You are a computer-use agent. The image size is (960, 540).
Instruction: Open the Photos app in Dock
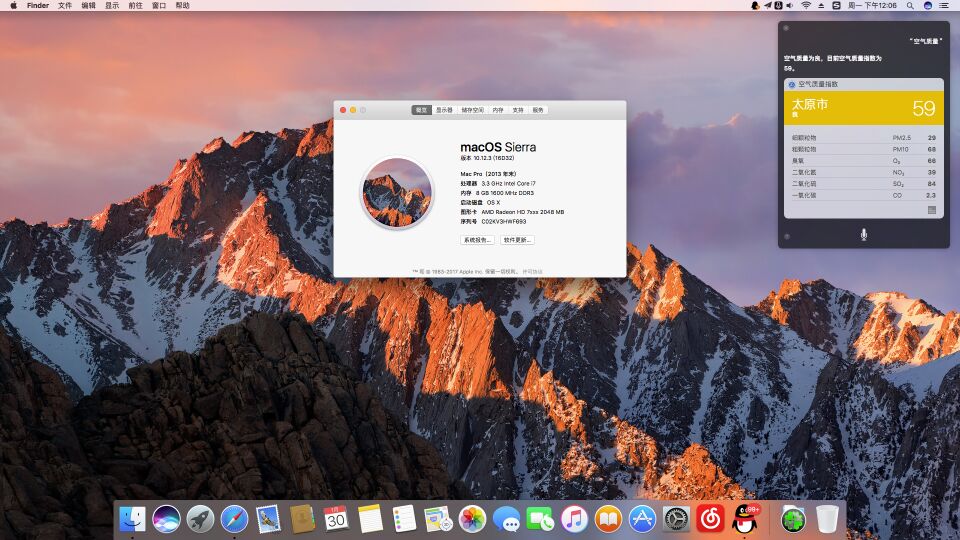tap(472, 518)
